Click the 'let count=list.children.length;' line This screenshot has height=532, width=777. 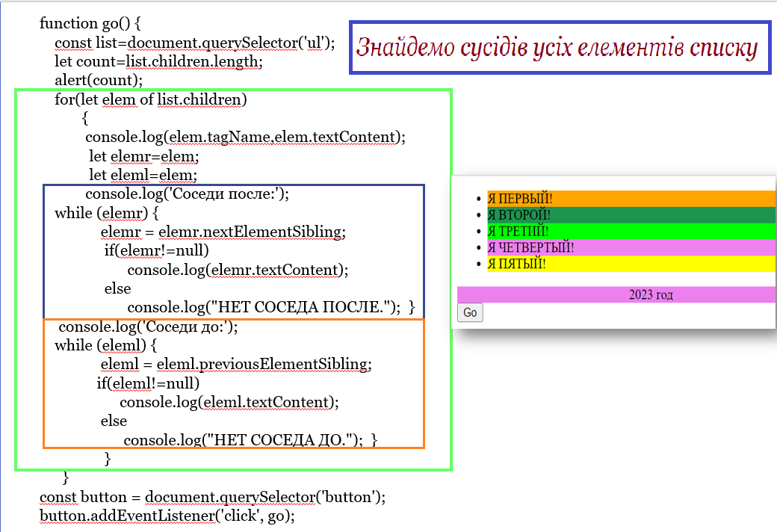coord(158,61)
